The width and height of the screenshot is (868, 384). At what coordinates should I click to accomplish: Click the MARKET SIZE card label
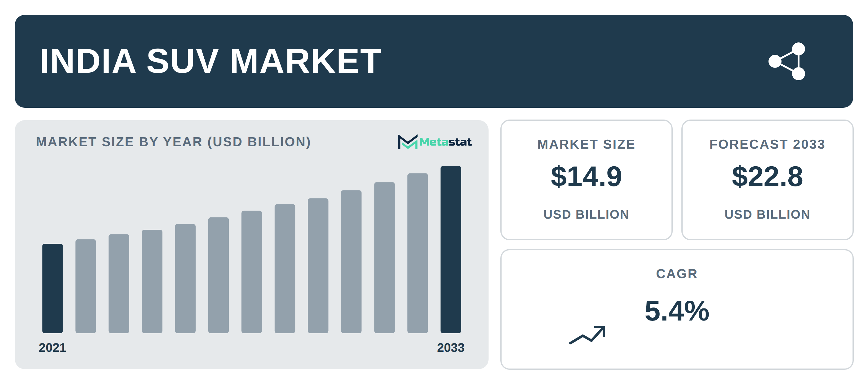(x=586, y=144)
